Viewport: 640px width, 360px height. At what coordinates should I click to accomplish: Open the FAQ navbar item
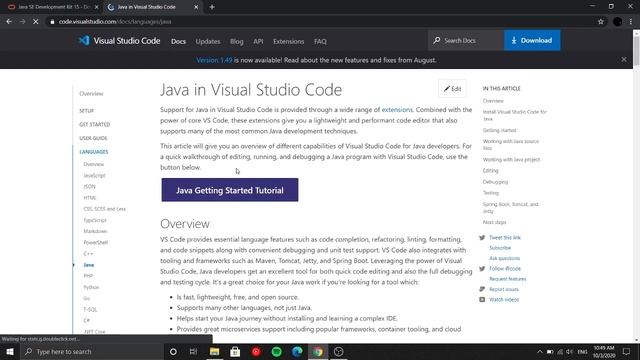click(320, 41)
